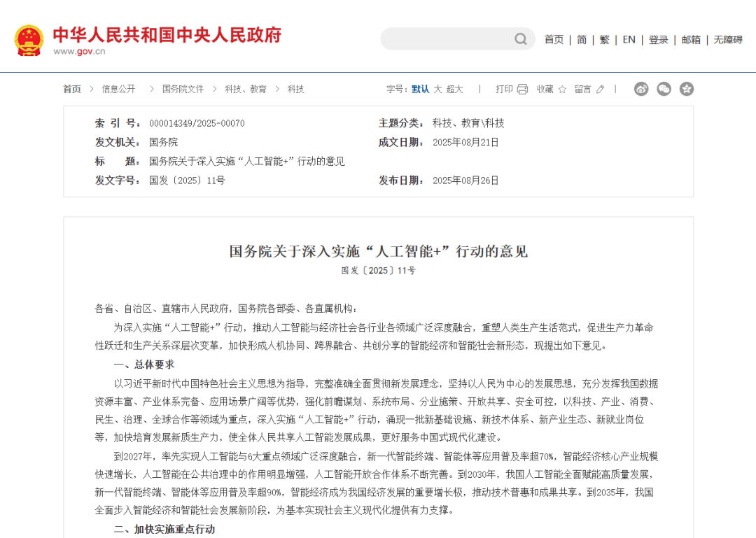Open 国务院文件 in the breadcrumb
The height and width of the screenshot is (538, 756).
click(182, 89)
